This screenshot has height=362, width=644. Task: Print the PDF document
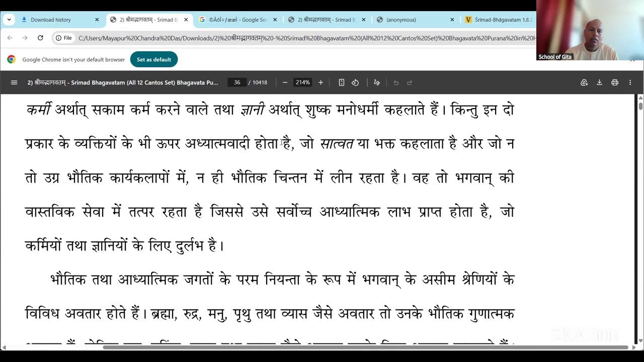tap(615, 82)
